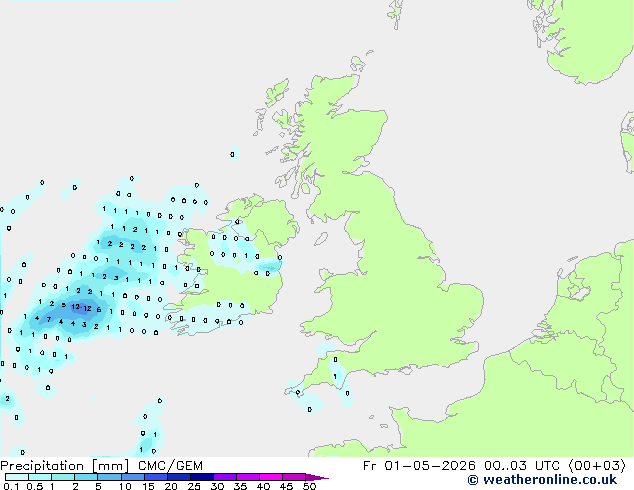Image resolution: width=634 pixels, height=490 pixels.
Task: Click the '(00+03)' forecast offset label
Action: 597,466
